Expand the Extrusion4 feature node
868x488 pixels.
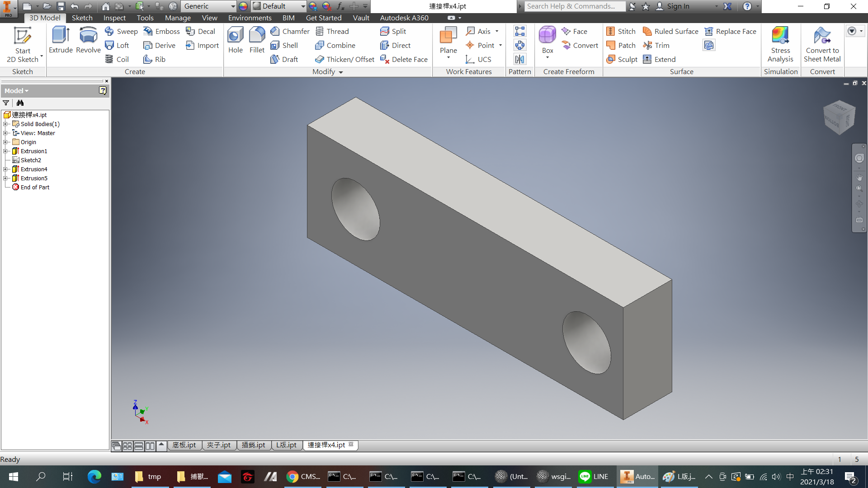tap(5, 169)
